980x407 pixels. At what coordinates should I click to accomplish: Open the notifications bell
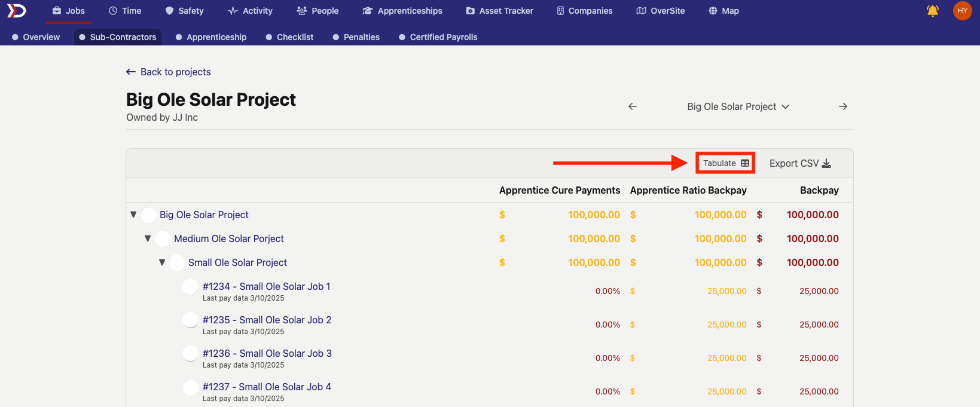tap(932, 11)
